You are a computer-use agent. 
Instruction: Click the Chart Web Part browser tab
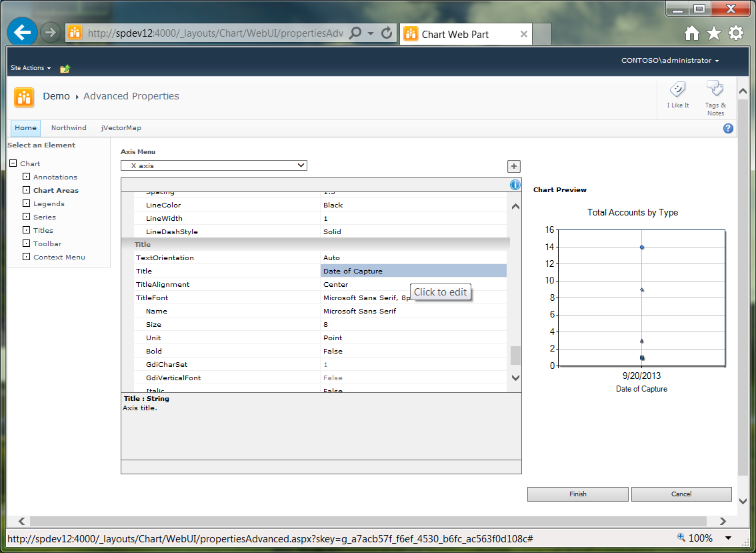point(466,34)
